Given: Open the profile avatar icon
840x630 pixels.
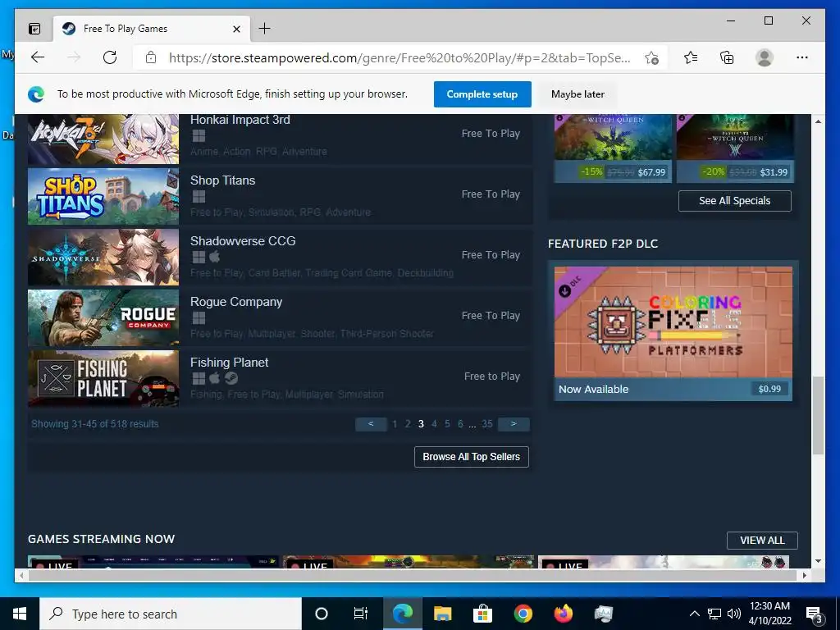Looking at the screenshot, I should [765, 57].
